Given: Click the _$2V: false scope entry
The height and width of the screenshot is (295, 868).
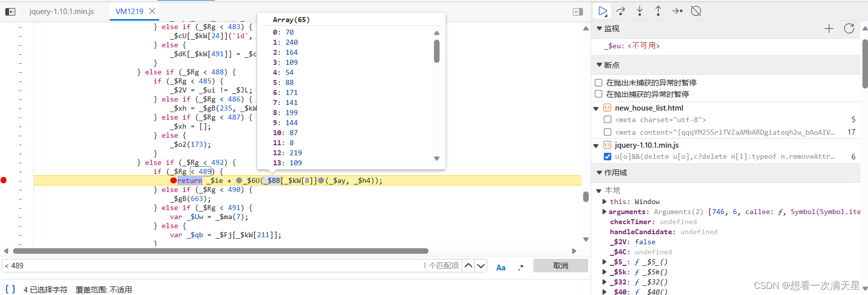Looking at the screenshot, I should [x=632, y=242].
